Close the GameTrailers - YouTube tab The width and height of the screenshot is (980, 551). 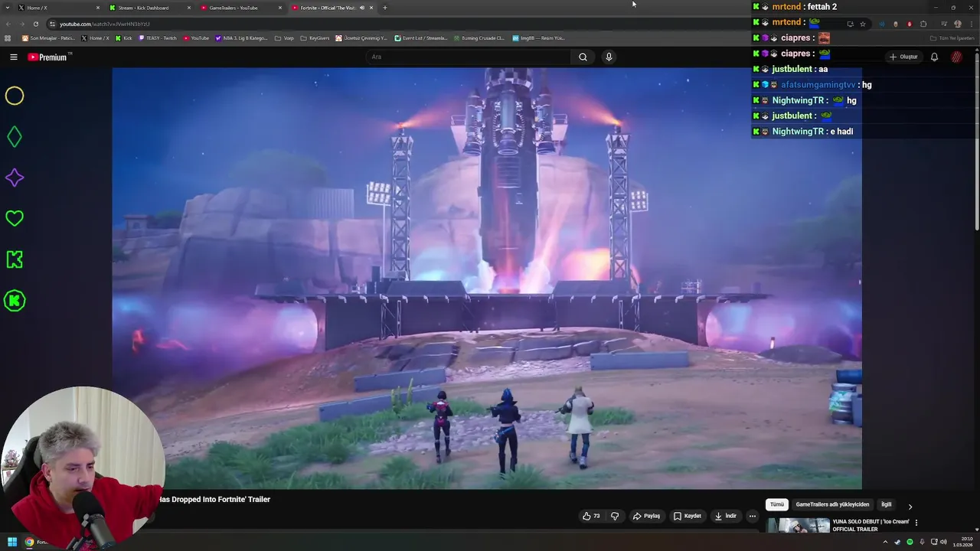click(280, 8)
